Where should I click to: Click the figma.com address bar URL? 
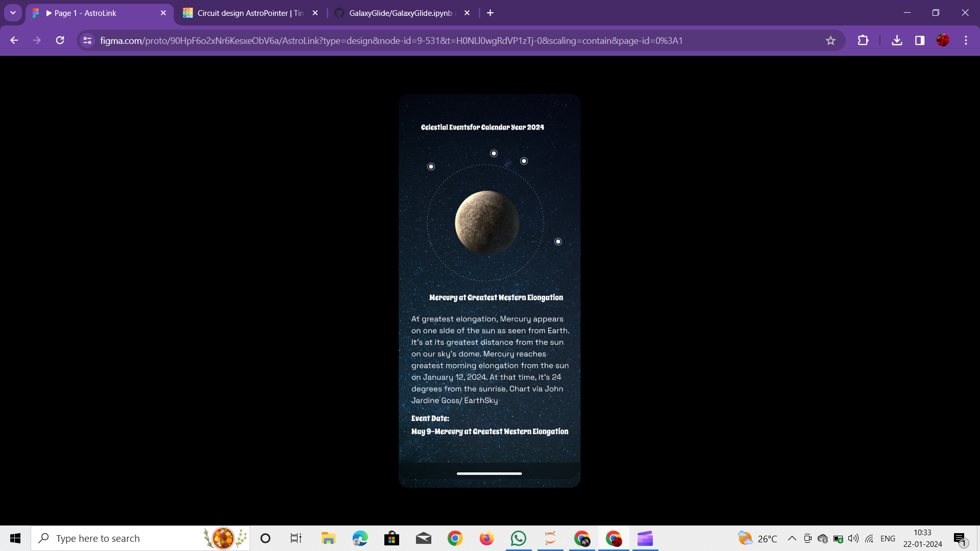coord(390,41)
